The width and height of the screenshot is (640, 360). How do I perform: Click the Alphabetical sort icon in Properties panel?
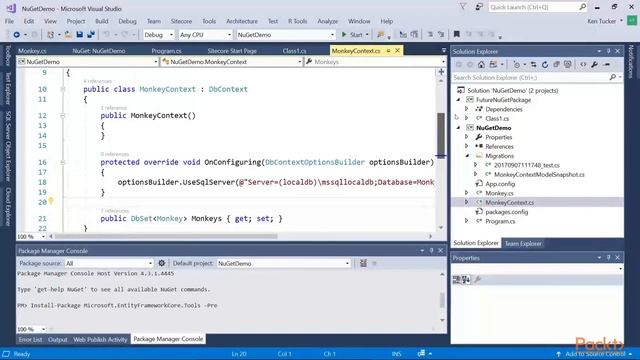click(466, 280)
